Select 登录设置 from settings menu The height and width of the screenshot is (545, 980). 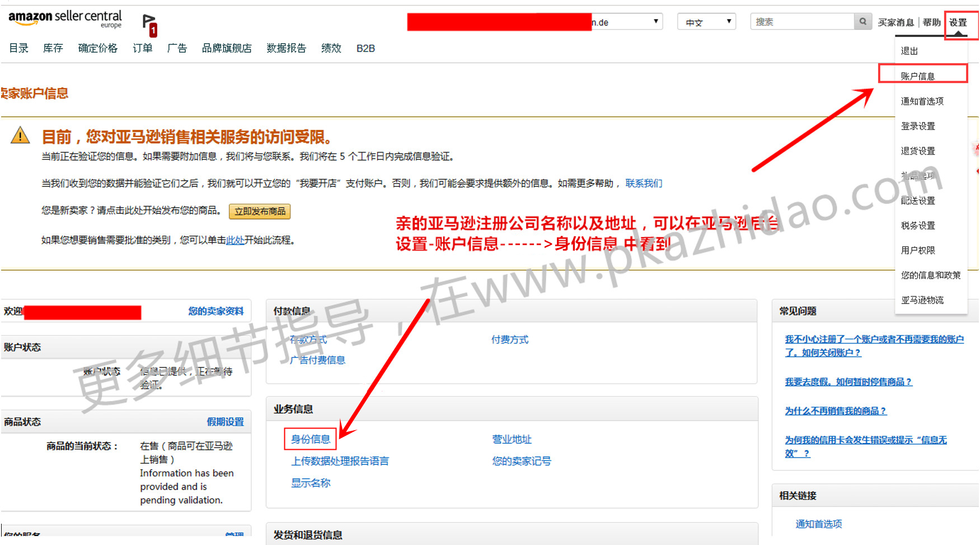tap(918, 126)
